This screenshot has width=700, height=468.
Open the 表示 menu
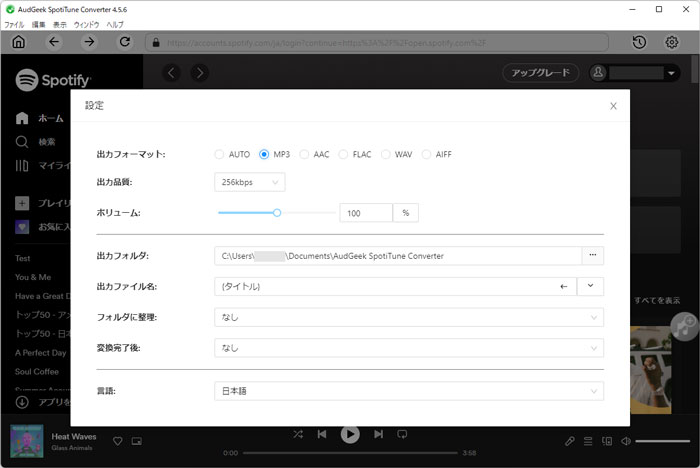click(x=60, y=25)
